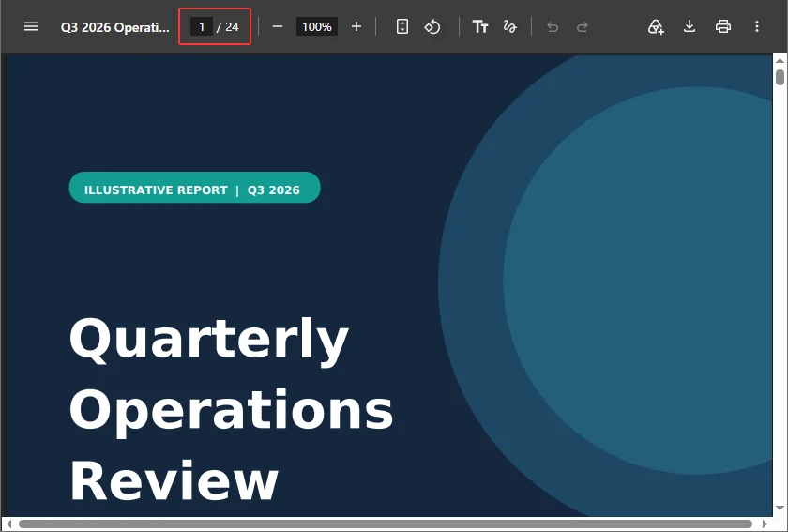Click the vertical scrollbar down arrow
Screen dimensions: 788x532
tap(780, 508)
